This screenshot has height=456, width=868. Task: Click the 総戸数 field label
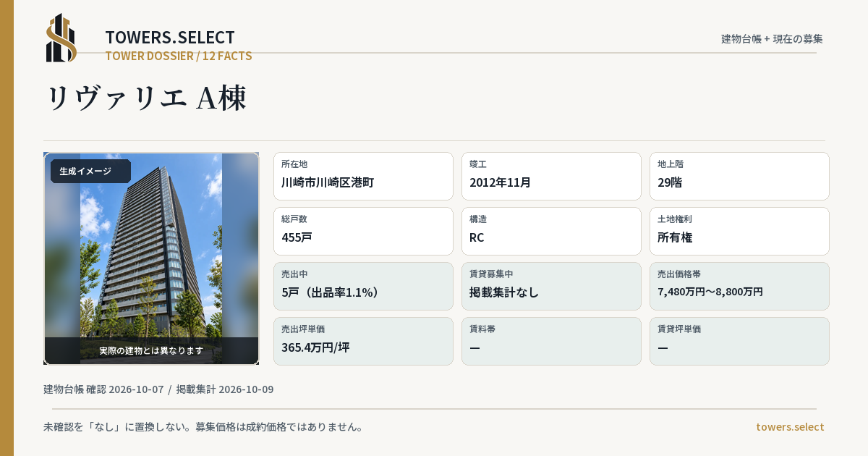point(294,219)
